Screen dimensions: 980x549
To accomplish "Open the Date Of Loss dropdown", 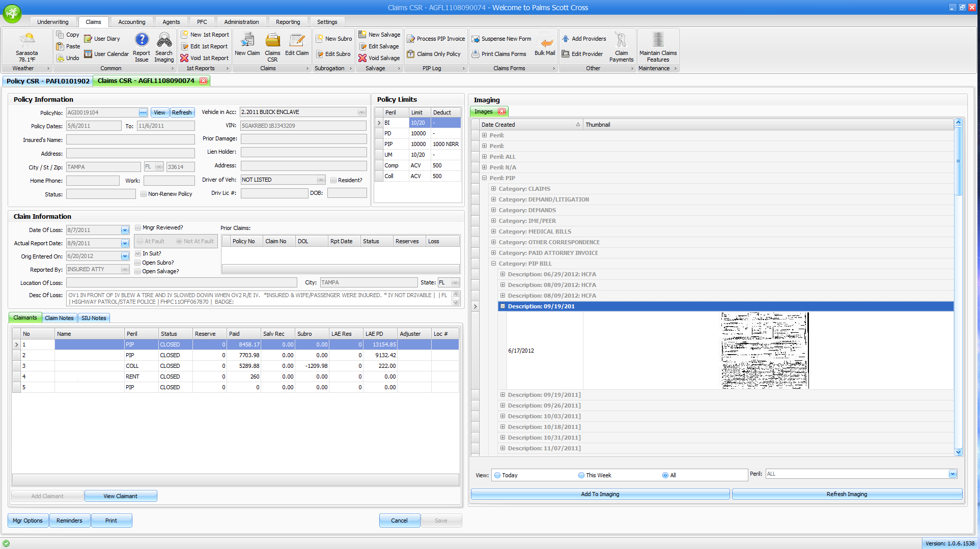I will [x=125, y=230].
